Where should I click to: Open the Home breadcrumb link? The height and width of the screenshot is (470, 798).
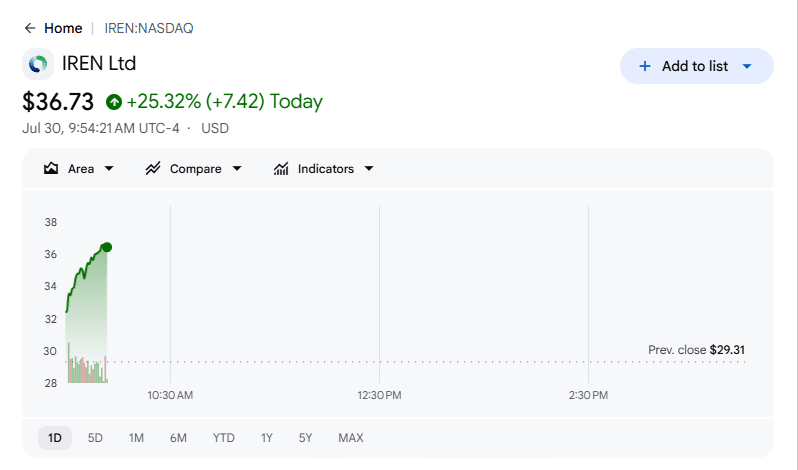[x=63, y=28]
